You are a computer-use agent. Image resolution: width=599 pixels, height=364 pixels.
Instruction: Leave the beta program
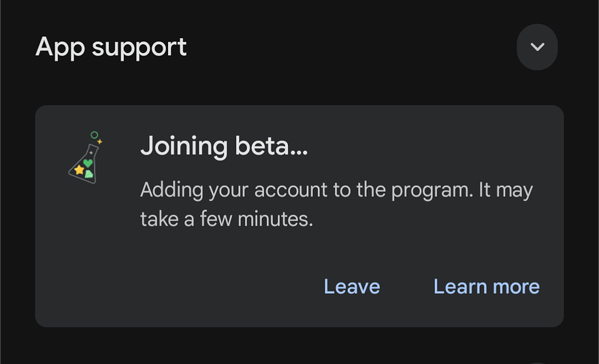352,286
